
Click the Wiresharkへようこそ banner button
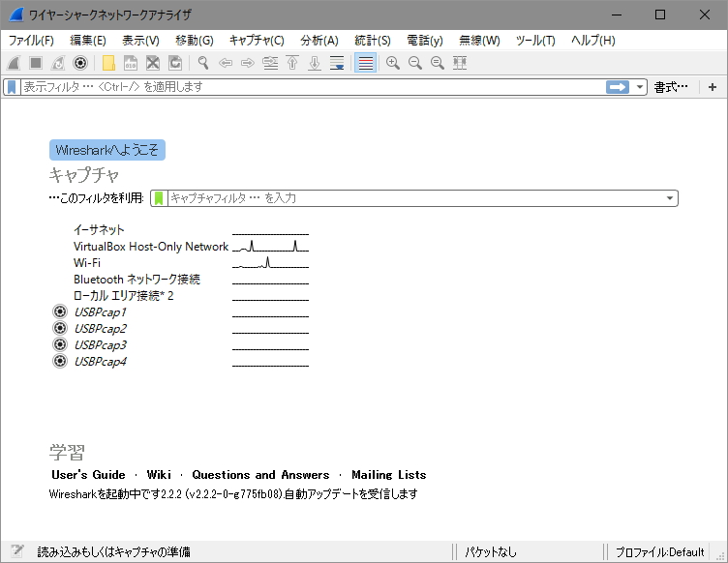(x=107, y=150)
